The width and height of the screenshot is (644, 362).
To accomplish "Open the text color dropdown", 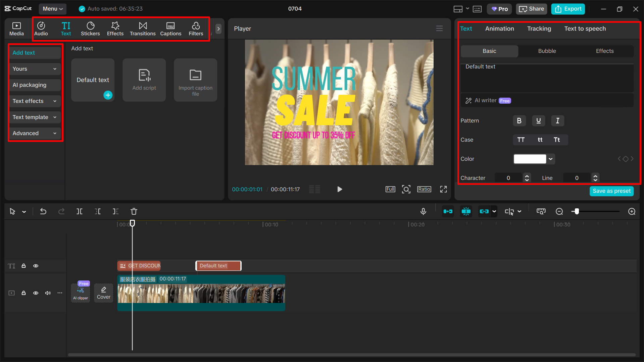I will click(x=550, y=159).
